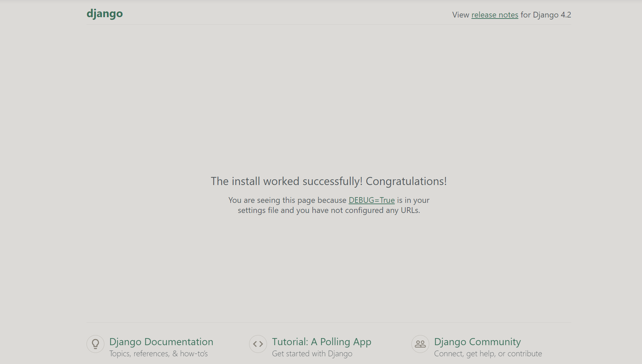Click the DEBUG=True settings link
This screenshot has height=364, width=642.
click(372, 200)
